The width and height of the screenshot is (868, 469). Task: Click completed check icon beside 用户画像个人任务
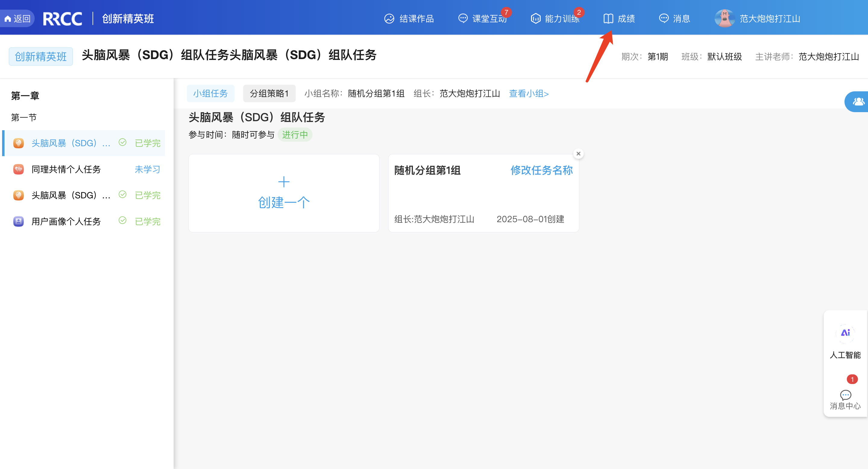(x=123, y=220)
